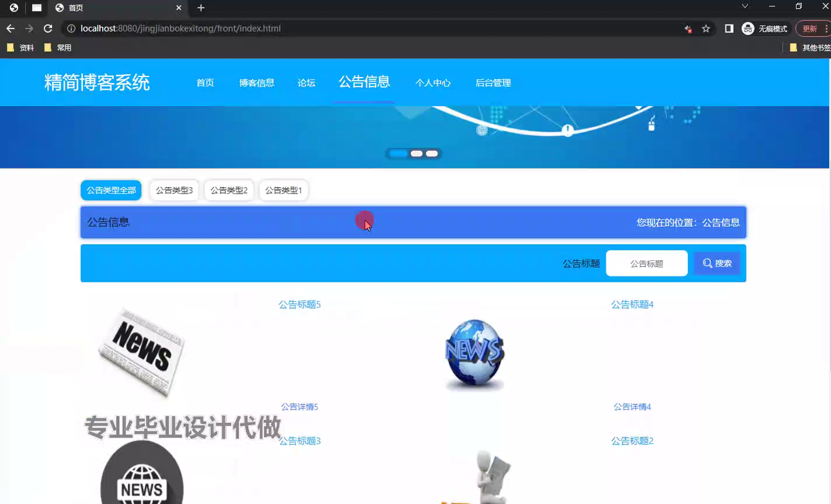Image resolution: width=831 pixels, height=504 pixels.
Task: Open the 公告标题2 link
Action: coord(632,441)
